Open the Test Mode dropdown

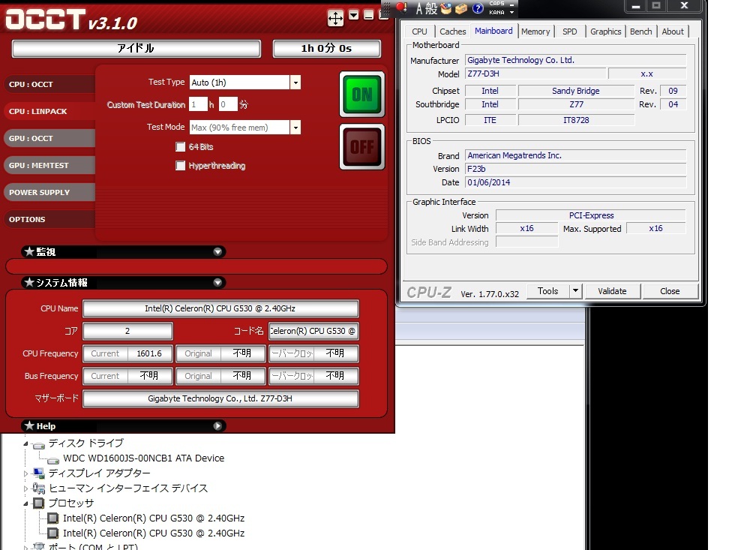(x=295, y=128)
